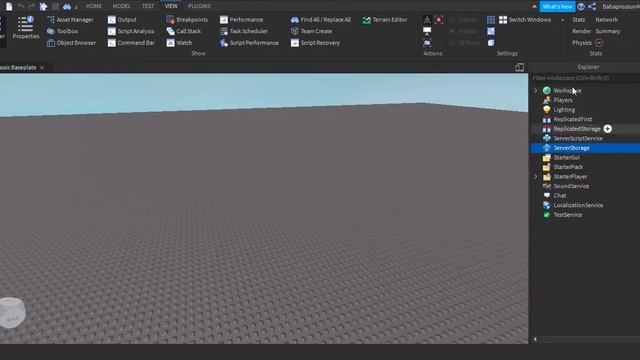Click the red record icon in Actions

pos(439,20)
